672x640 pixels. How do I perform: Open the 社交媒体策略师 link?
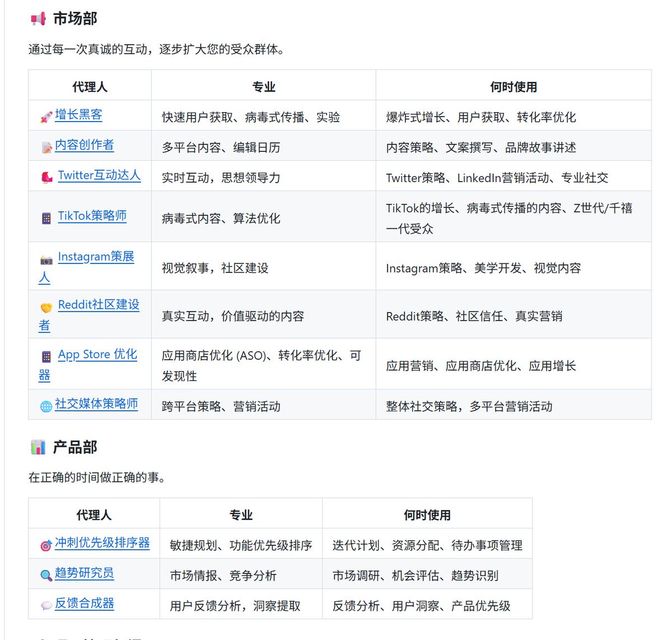[96, 404]
